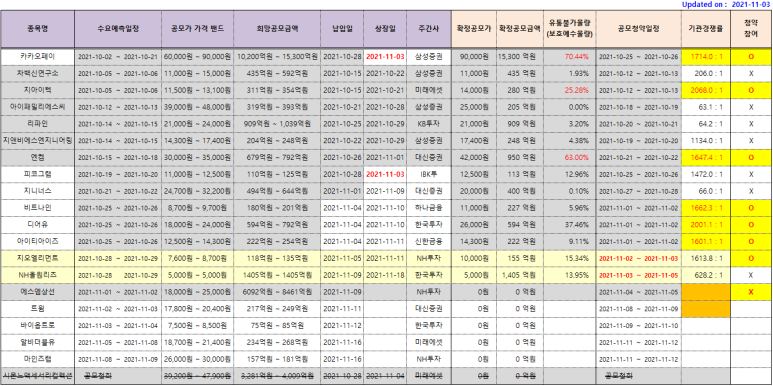
Task: Select the 1,405 억원 confirmed amount cell
Action: 520,275
